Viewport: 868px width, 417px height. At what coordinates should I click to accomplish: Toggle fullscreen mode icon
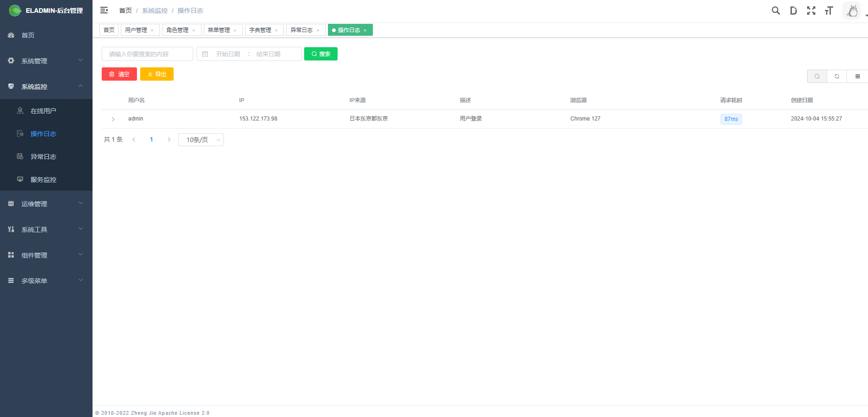(x=811, y=11)
